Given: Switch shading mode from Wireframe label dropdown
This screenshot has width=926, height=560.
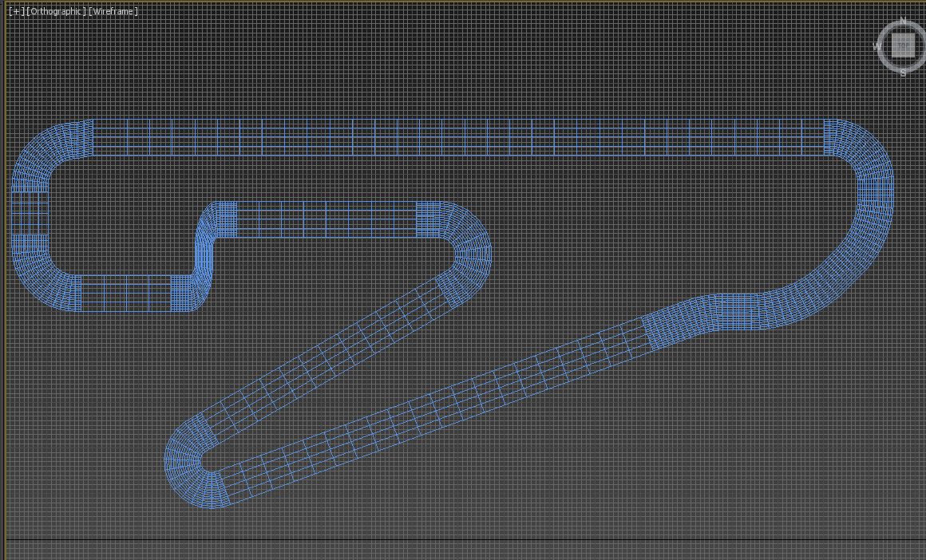Looking at the screenshot, I should coord(114,12).
